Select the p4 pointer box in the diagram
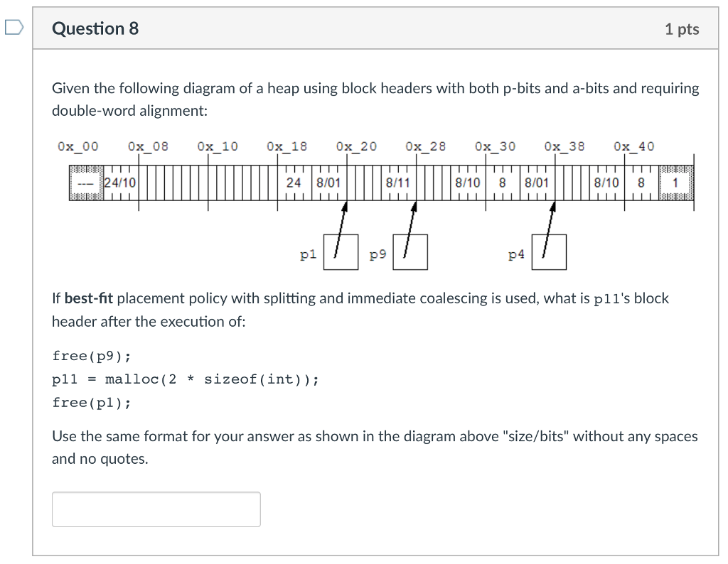This screenshot has height=564, width=728. [x=549, y=251]
